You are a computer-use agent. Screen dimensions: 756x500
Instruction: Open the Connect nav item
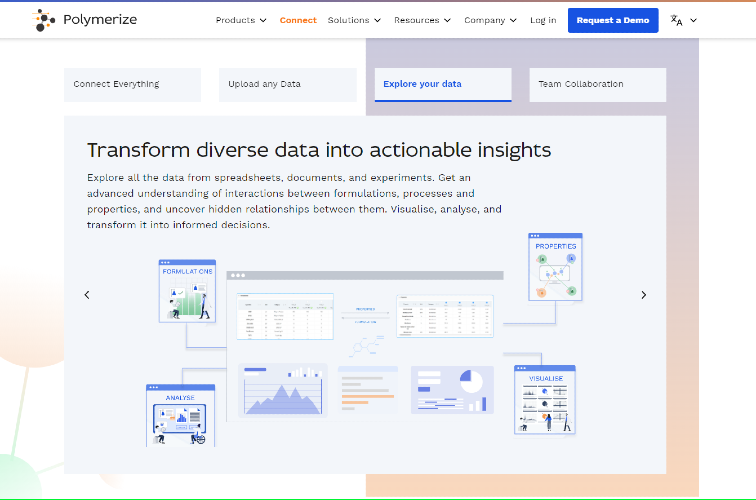pos(298,20)
